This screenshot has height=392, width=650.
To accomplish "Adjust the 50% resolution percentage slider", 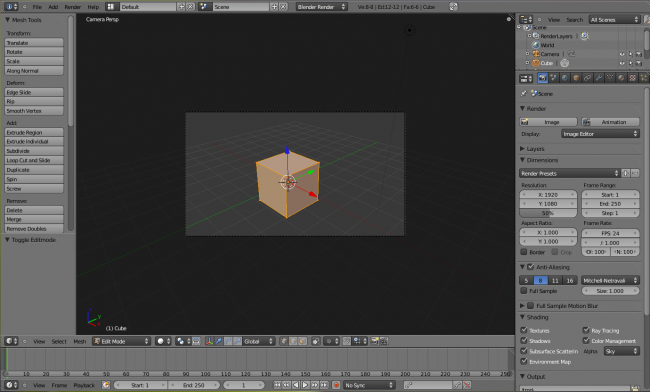I will [x=548, y=213].
